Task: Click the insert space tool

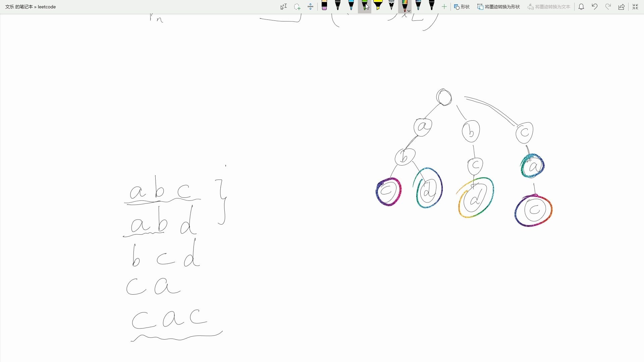Action: pyautogui.click(x=311, y=7)
